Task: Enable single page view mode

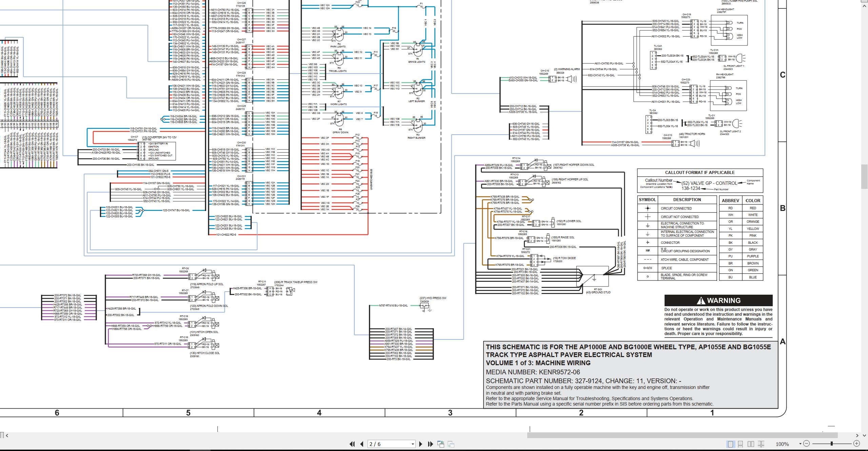Action: (730, 444)
